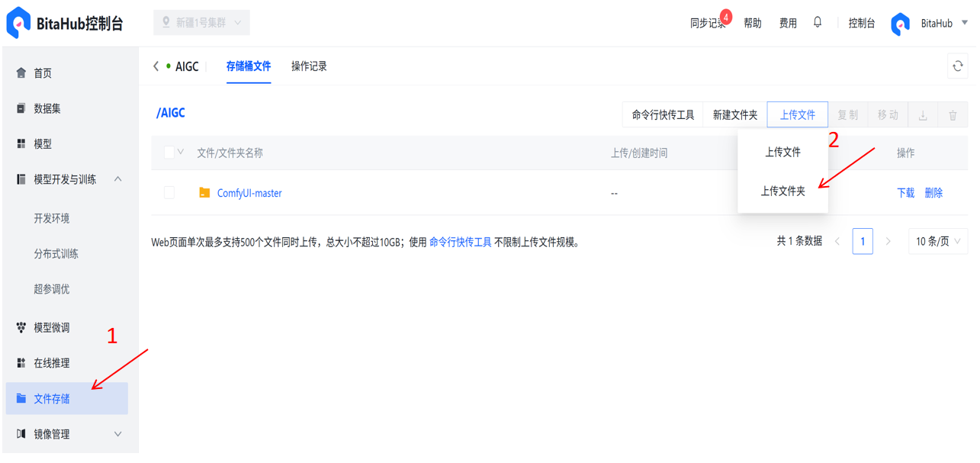The height and width of the screenshot is (463, 980).
Task: Expand the 镜像管理 section chevron
Action: pos(117,434)
